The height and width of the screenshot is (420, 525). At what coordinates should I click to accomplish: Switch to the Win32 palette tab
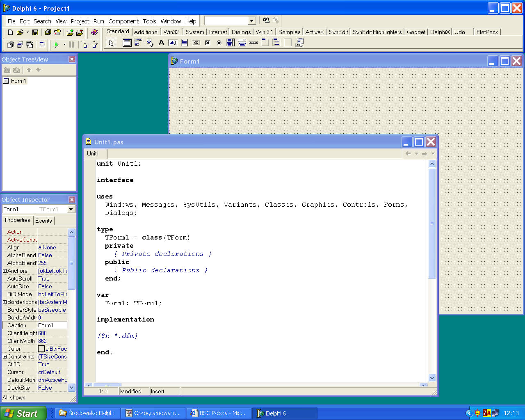(x=171, y=32)
